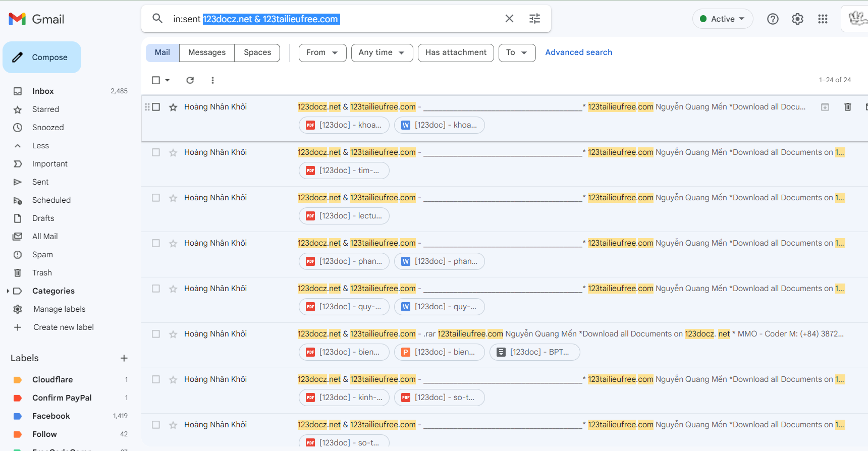This screenshot has width=868, height=451.
Task: Click the Refresh icon
Action: 190,80
